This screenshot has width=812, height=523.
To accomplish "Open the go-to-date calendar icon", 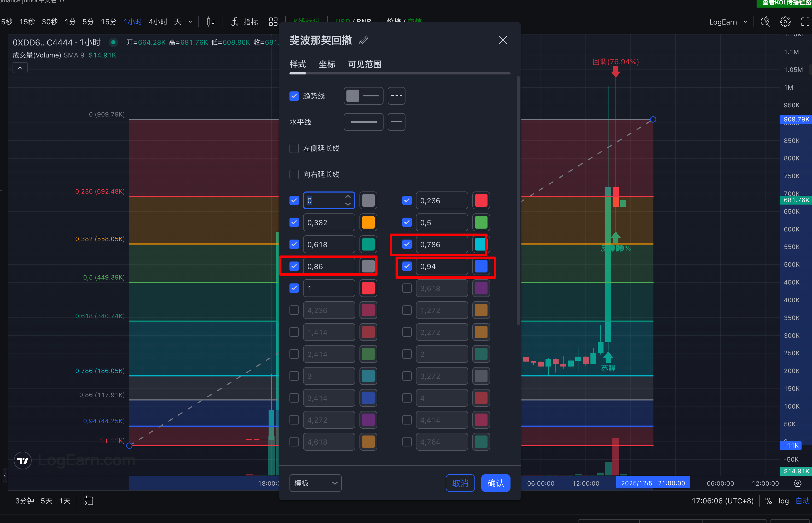I will click(88, 501).
